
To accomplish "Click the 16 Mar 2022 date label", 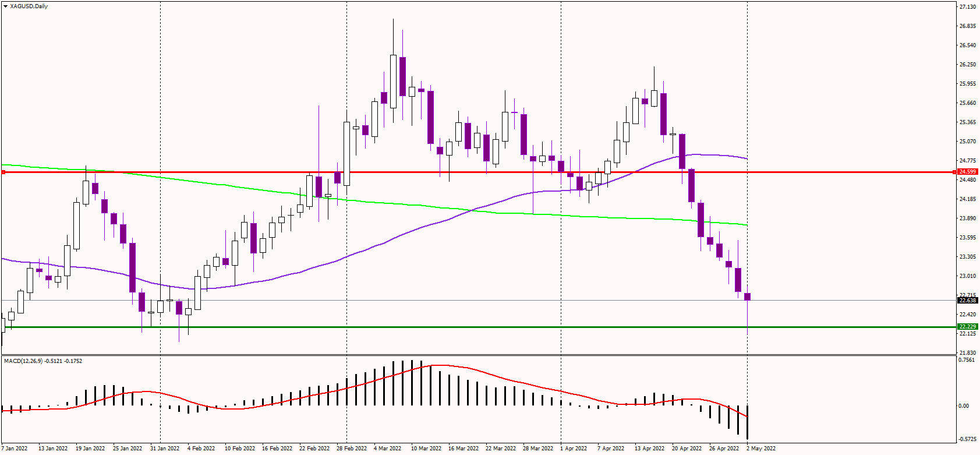I will coord(464,449).
